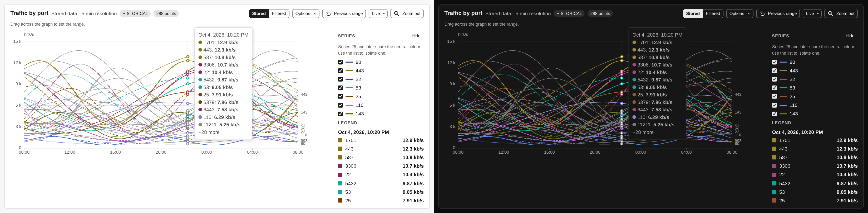This screenshot has height=213, width=868.
Task: Uncheck series 443 checkbox in the light panel
Action: click(x=340, y=71)
